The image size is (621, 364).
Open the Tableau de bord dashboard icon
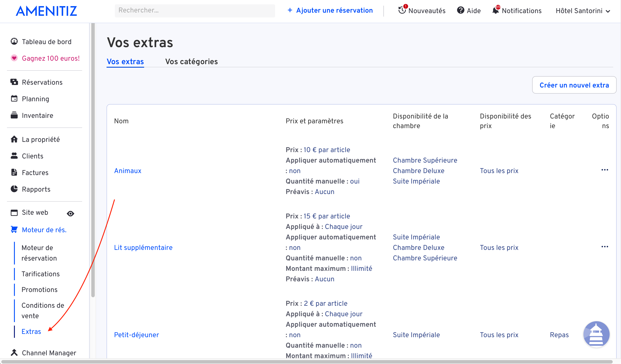tap(14, 41)
